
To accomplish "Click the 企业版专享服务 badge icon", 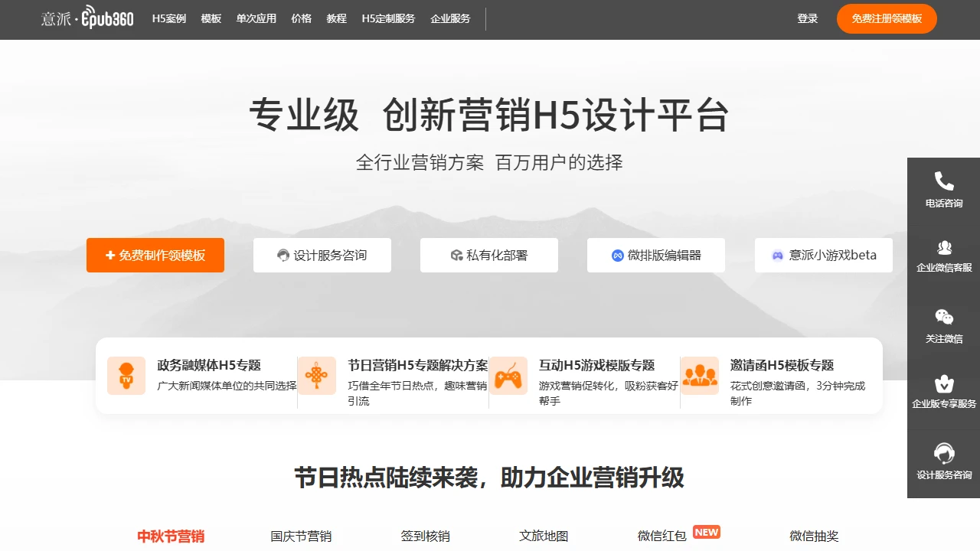I will click(944, 383).
